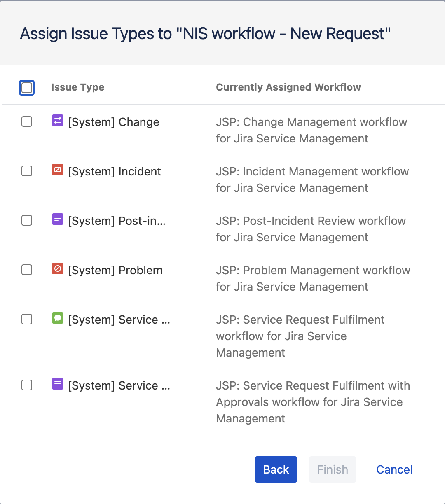Click the [System] Change issue type icon
The width and height of the screenshot is (445, 504).
pos(57,121)
